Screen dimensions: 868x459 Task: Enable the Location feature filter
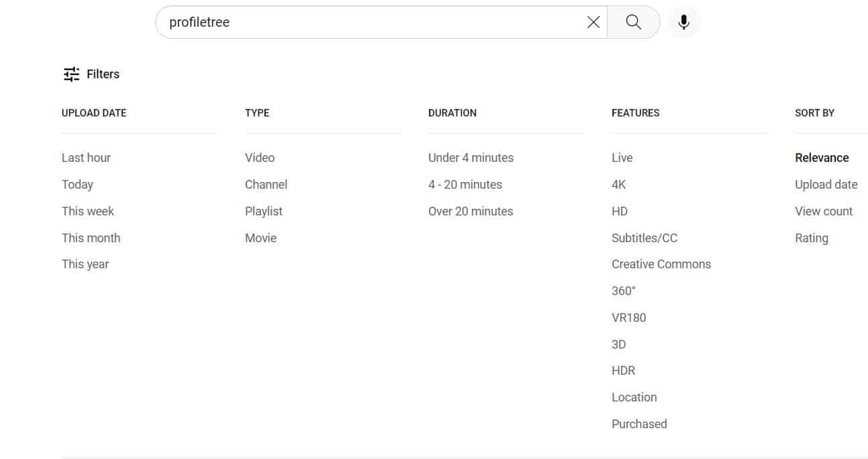pos(634,397)
